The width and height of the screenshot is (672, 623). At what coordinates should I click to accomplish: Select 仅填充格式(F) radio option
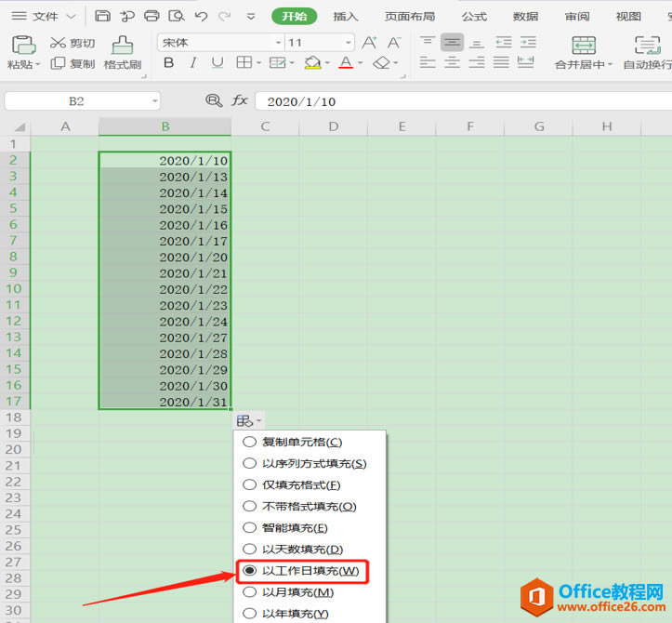[x=249, y=485]
